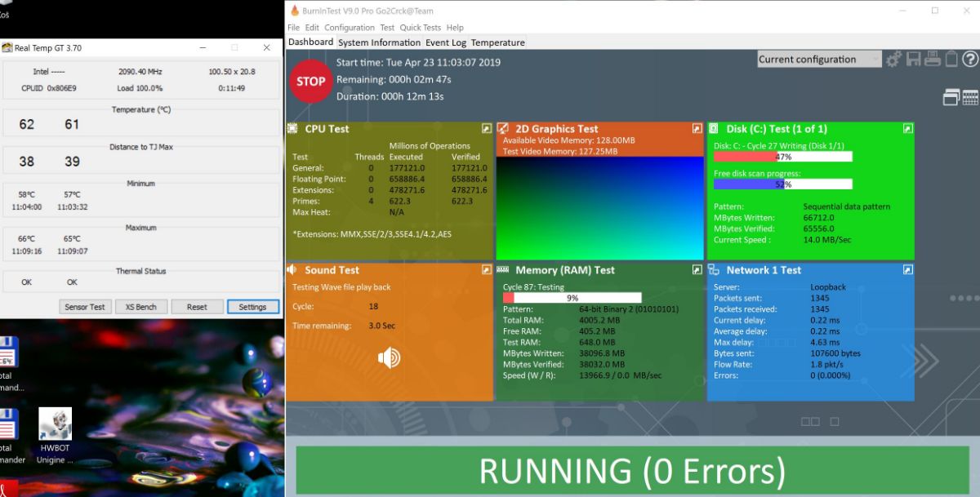Click the Sensor Test button in Real Temp
This screenshot has width=980, height=497.
[85, 307]
